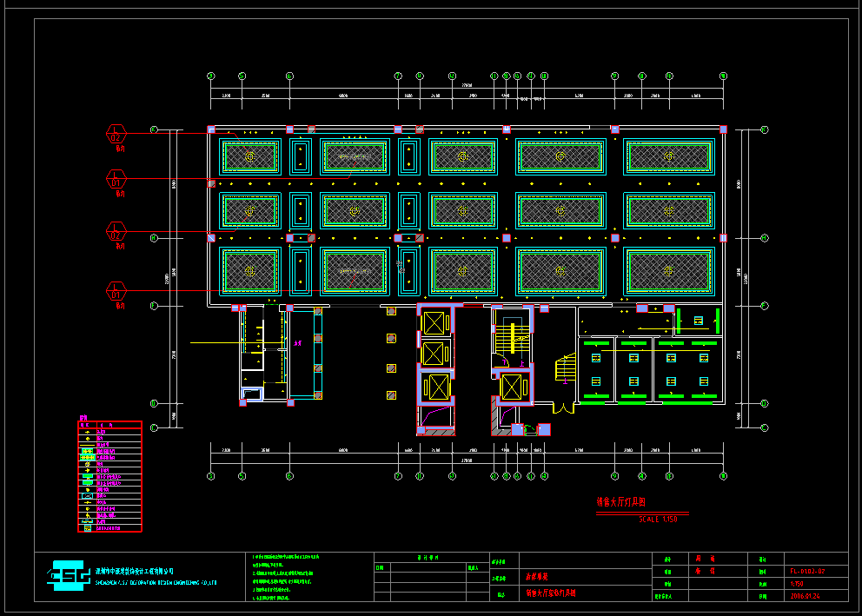The width and height of the screenshot is (862, 616).
Task: Click the yellow spiral staircase symbol
Action: [565, 369]
